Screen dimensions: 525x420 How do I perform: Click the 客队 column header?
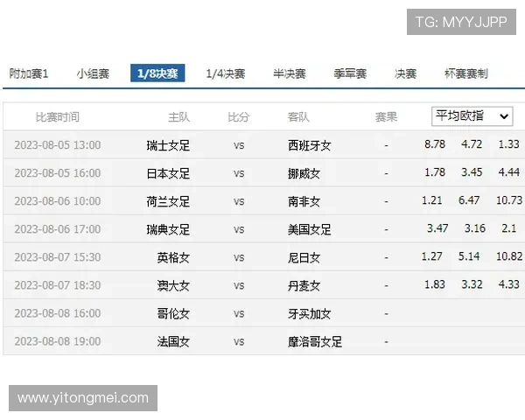pyautogui.click(x=298, y=117)
